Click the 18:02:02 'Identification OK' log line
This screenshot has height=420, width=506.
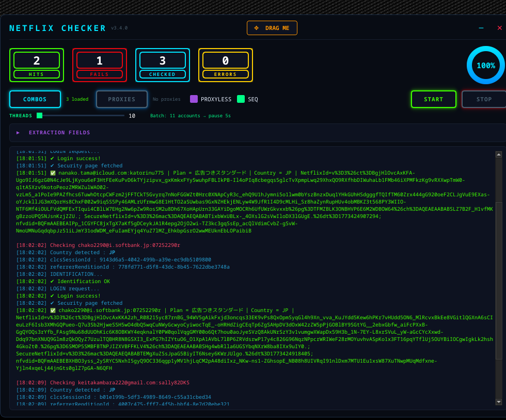pyautogui.click(x=63, y=282)
